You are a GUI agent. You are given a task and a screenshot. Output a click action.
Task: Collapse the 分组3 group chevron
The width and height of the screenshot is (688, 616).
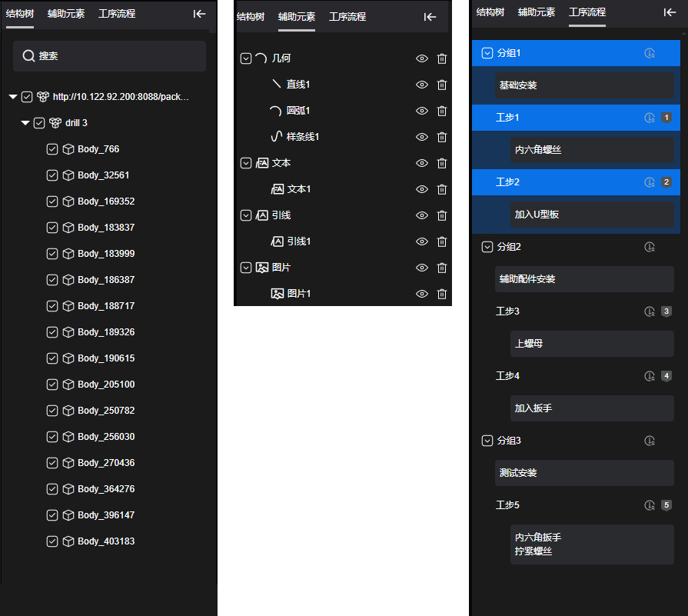click(487, 441)
